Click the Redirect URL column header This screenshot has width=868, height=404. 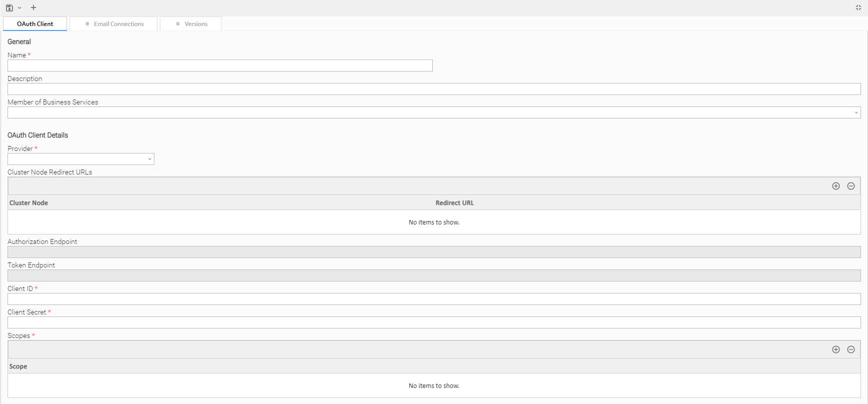(x=454, y=203)
